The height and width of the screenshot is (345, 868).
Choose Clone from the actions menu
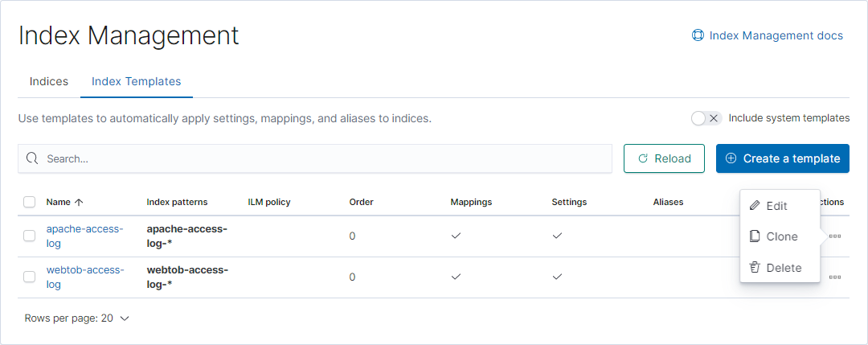click(x=781, y=236)
